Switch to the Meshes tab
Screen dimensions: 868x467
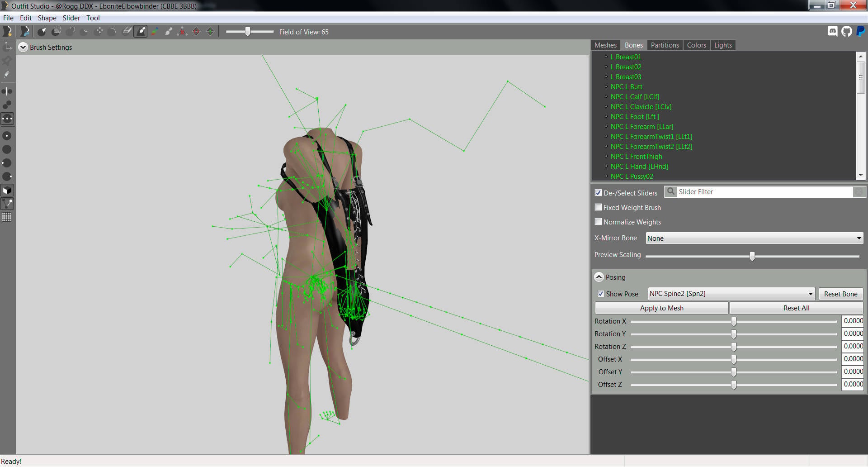point(605,45)
